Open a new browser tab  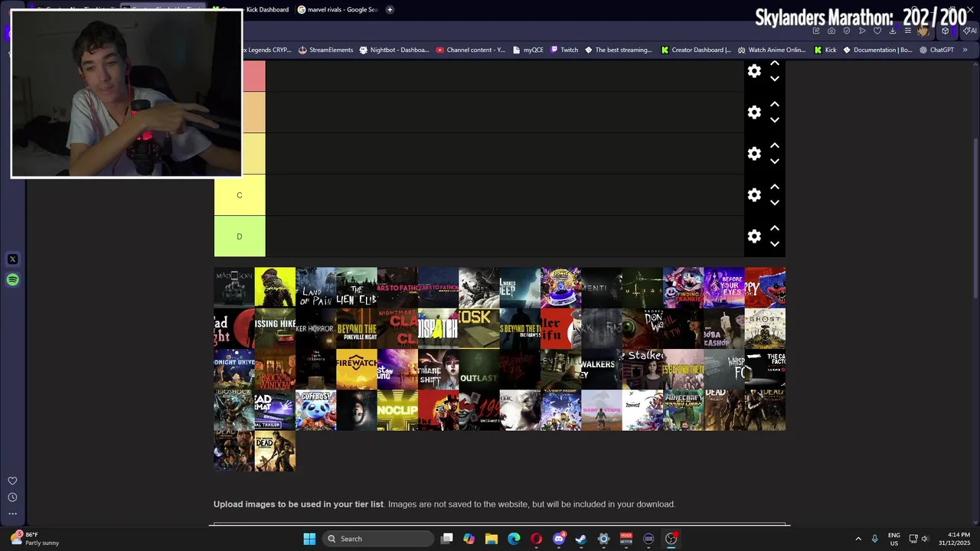point(390,9)
